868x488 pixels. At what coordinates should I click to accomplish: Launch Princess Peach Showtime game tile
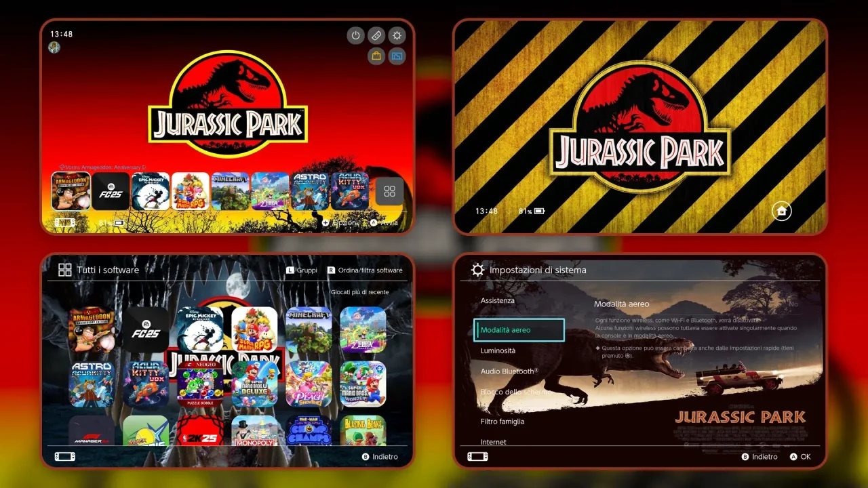coord(309,384)
